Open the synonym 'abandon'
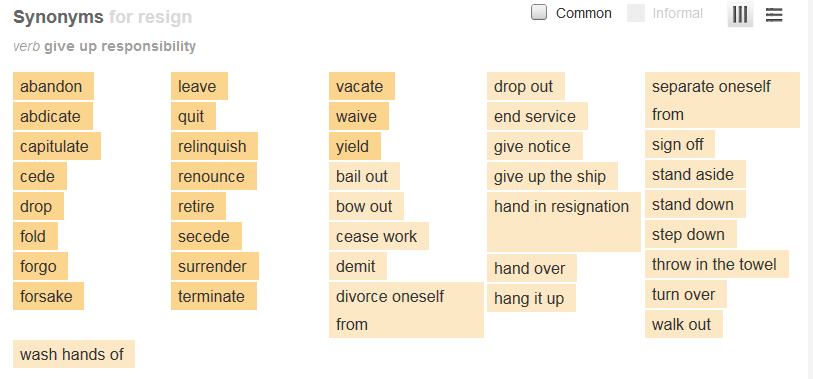Image resolution: width=813 pixels, height=379 pixels. pos(53,86)
